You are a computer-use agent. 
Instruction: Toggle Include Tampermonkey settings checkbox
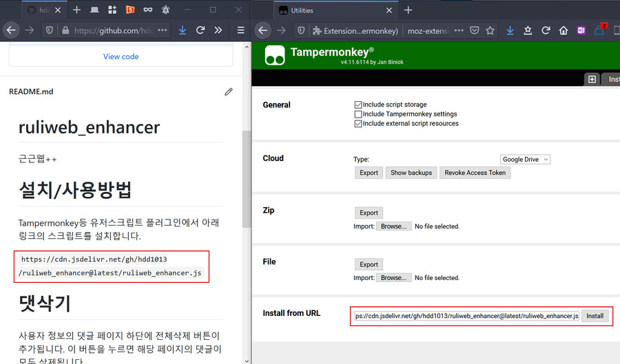(358, 114)
